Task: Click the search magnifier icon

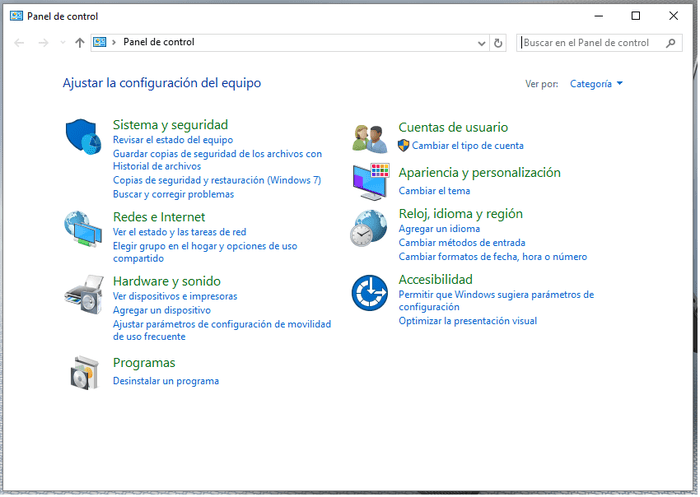Action: [670, 43]
